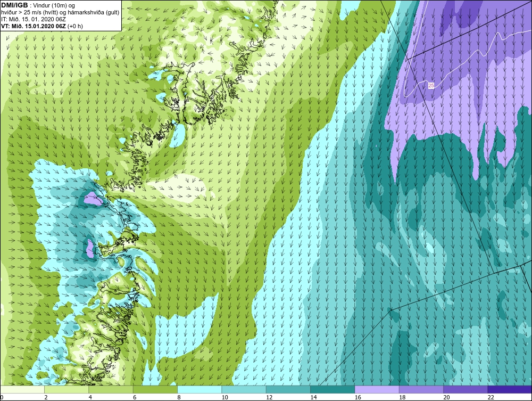This screenshot has width=532, height=401.
Task: Click the darkest purple swatch above 22
Action: click(x=510, y=389)
